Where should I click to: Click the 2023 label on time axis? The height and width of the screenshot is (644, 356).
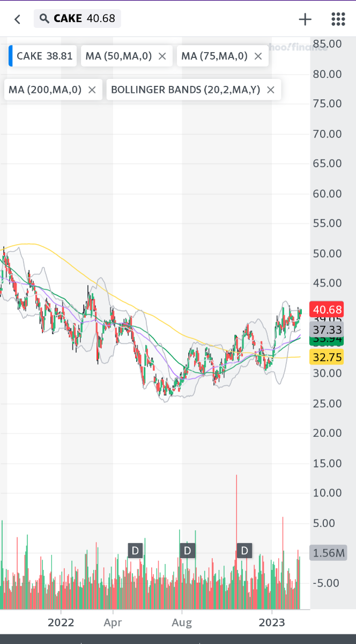click(271, 623)
